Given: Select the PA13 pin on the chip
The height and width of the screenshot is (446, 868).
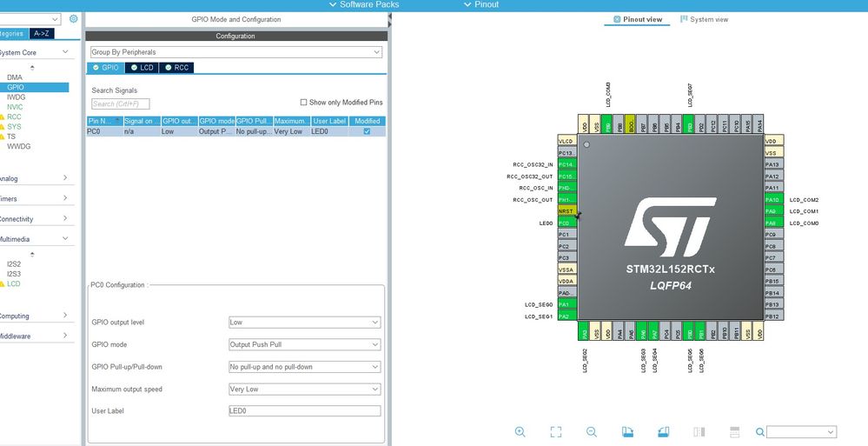Looking at the screenshot, I should 773,164.
